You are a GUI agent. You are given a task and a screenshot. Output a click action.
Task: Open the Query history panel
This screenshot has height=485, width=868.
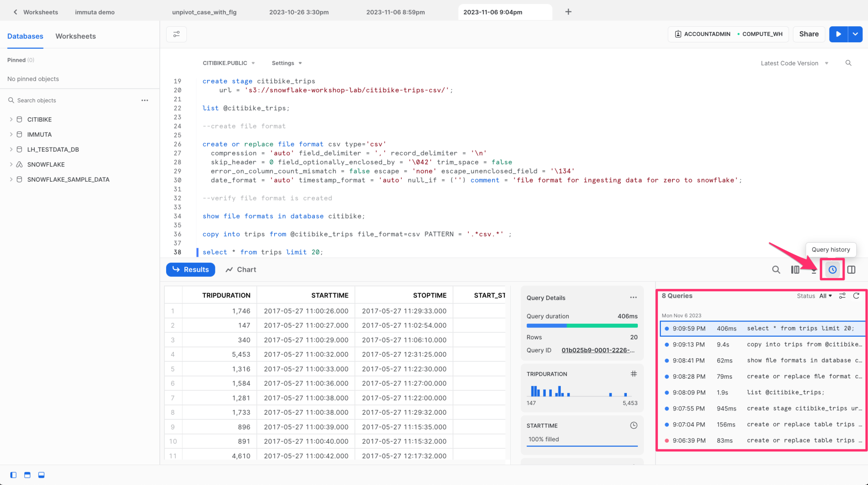tap(832, 269)
